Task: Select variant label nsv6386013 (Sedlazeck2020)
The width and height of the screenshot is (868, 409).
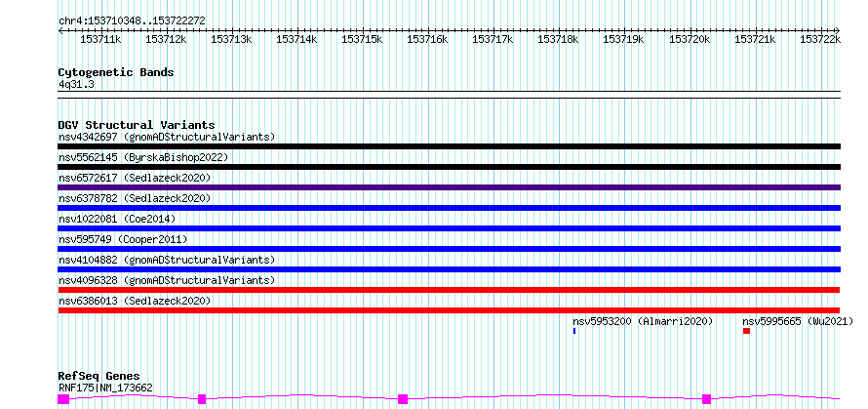Action: pos(135,301)
